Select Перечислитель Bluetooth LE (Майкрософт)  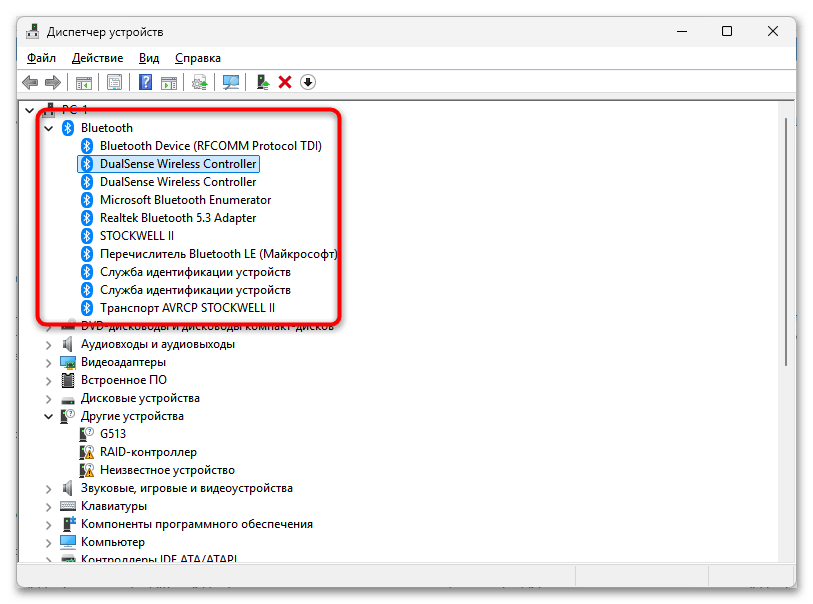(x=218, y=254)
